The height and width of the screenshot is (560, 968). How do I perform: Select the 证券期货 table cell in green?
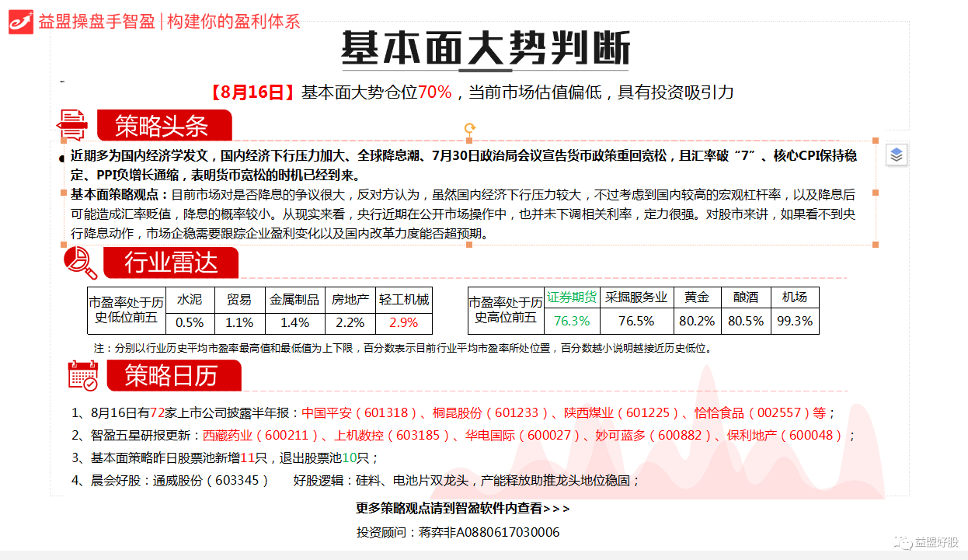coord(571,297)
